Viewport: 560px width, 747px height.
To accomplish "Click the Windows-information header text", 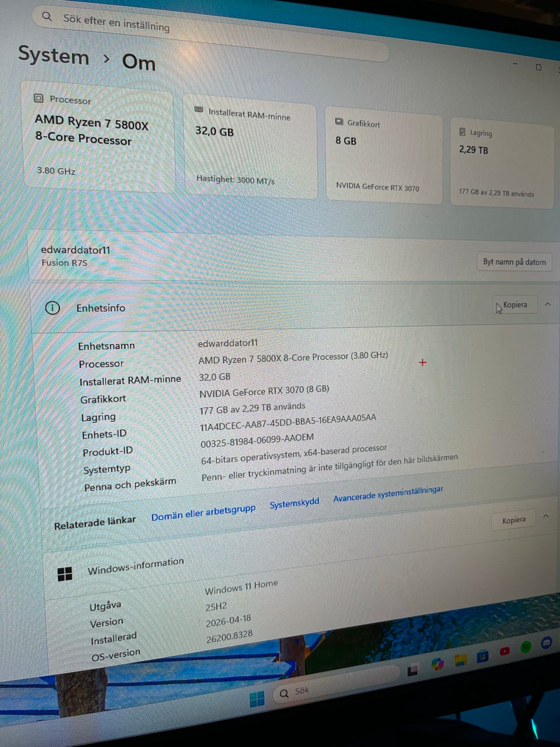I will pyautogui.click(x=135, y=566).
